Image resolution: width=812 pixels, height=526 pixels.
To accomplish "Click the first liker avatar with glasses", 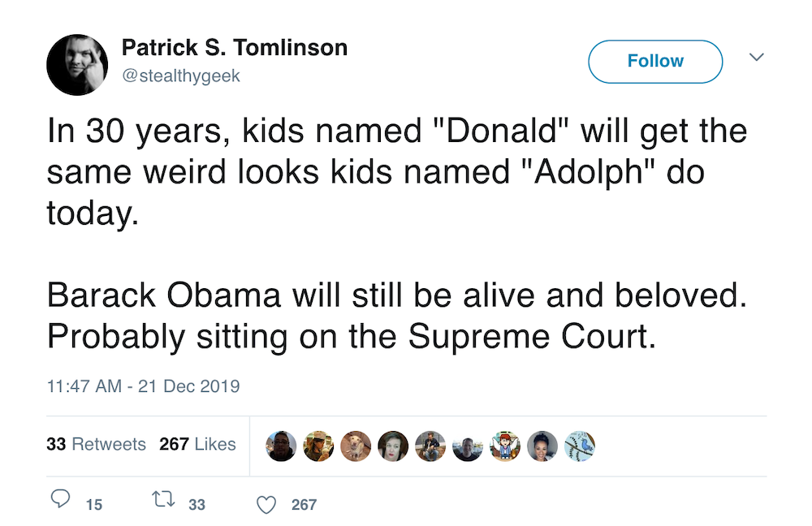I will pyautogui.click(x=281, y=446).
